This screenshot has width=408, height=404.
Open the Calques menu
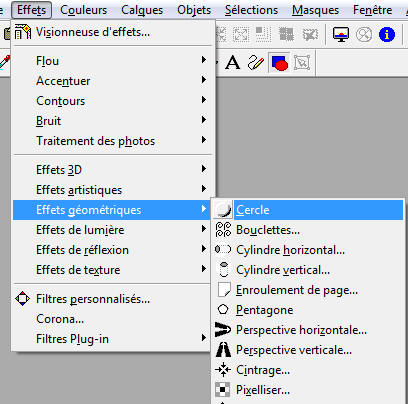click(142, 10)
